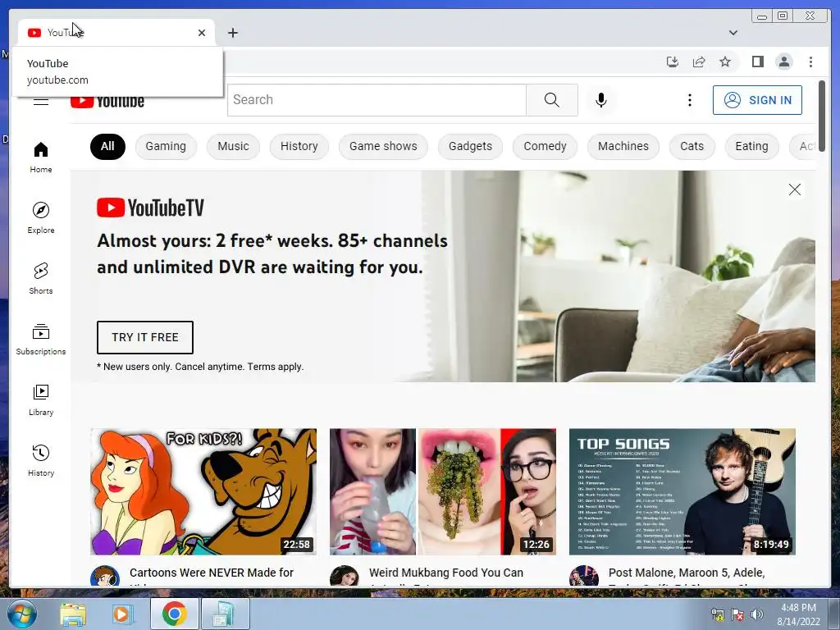The image size is (840, 630).
Task: Click the Chrome taskbar icon
Action: [x=174, y=614]
